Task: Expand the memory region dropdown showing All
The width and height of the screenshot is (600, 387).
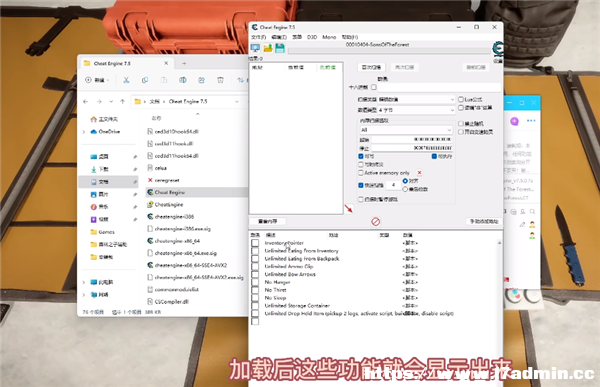Action: pyautogui.click(x=406, y=130)
